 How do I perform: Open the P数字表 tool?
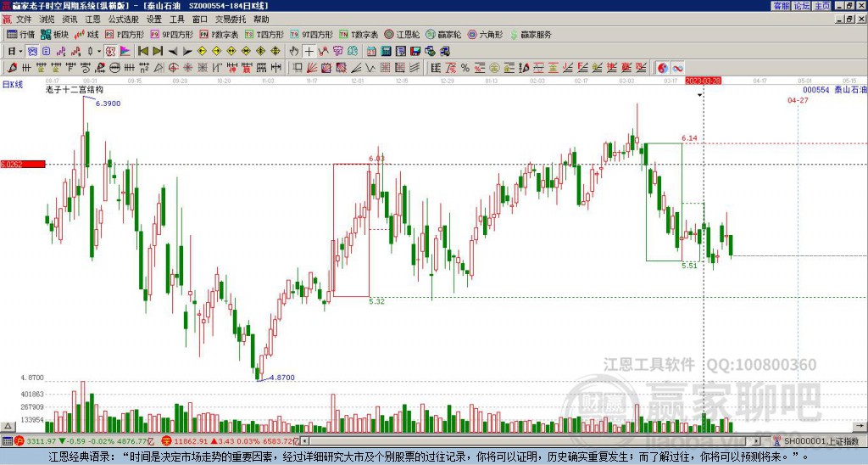click(220, 34)
